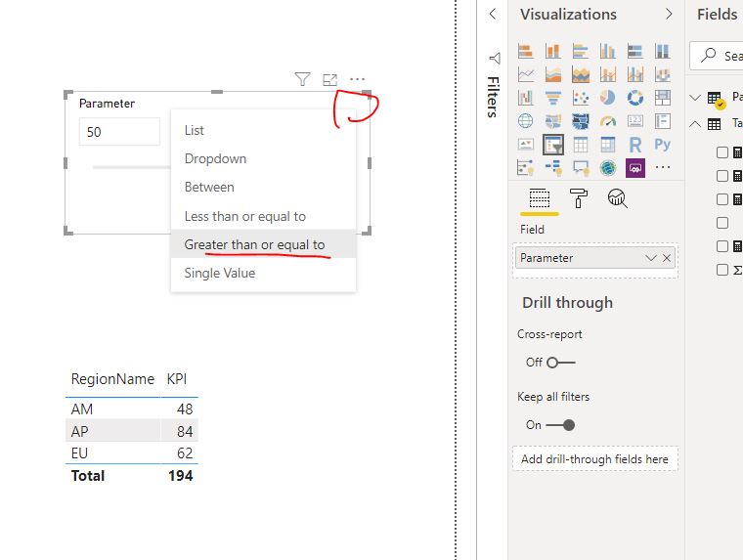Switch to the Fields well tab
This screenshot has height=560, width=743.
540,199
